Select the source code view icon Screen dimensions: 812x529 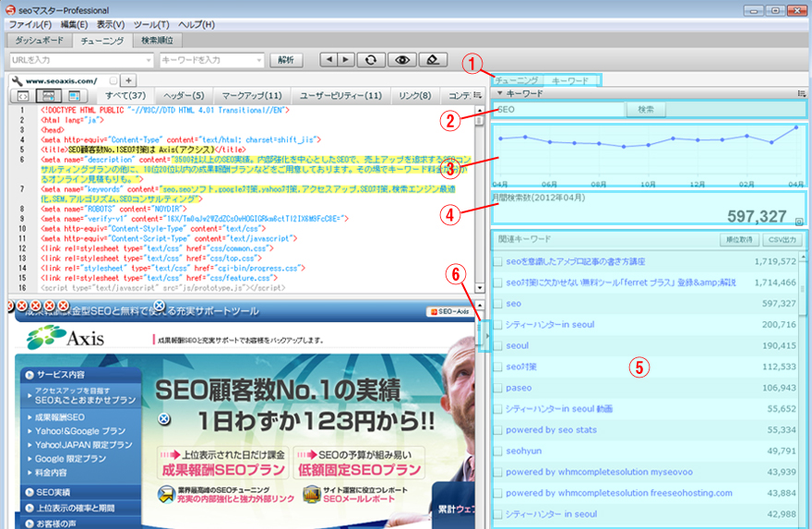pyautogui.click(x=23, y=96)
